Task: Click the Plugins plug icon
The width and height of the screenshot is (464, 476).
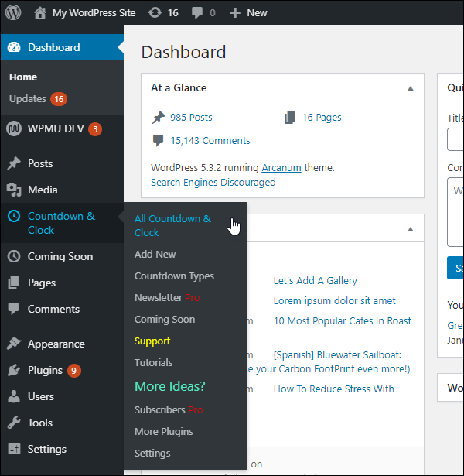Action: point(14,370)
